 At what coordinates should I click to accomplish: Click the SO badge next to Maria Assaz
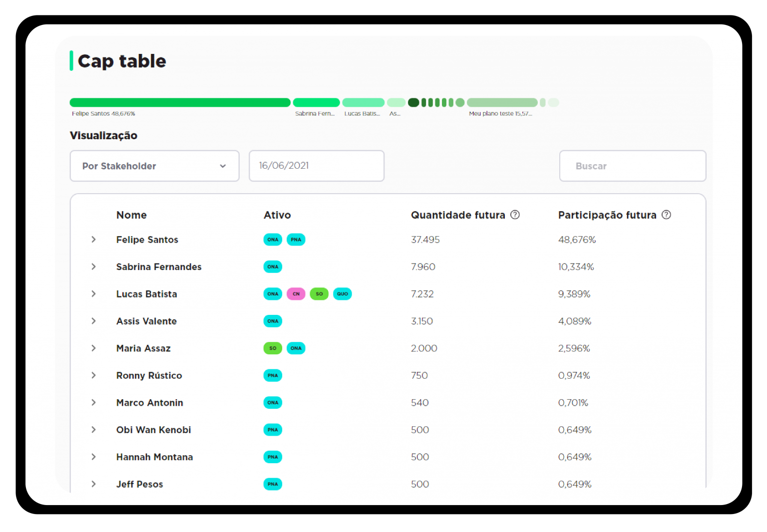tap(273, 348)
